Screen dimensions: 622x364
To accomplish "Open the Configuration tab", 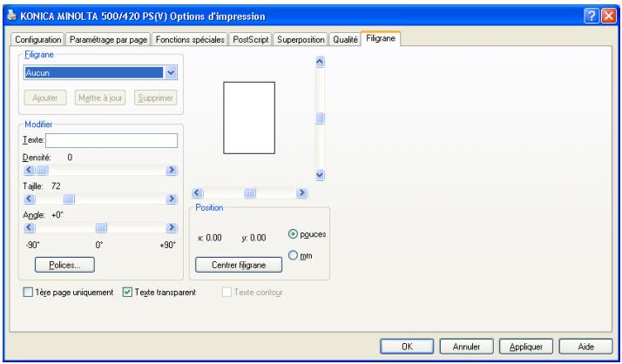I will click(37, 39).
